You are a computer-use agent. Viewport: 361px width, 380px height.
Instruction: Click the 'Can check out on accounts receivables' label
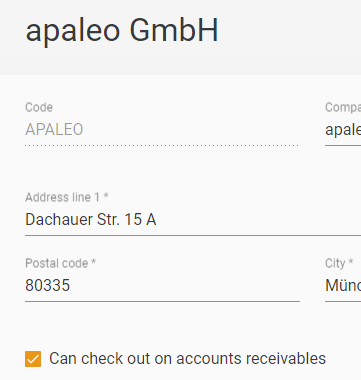click(187, 359)
